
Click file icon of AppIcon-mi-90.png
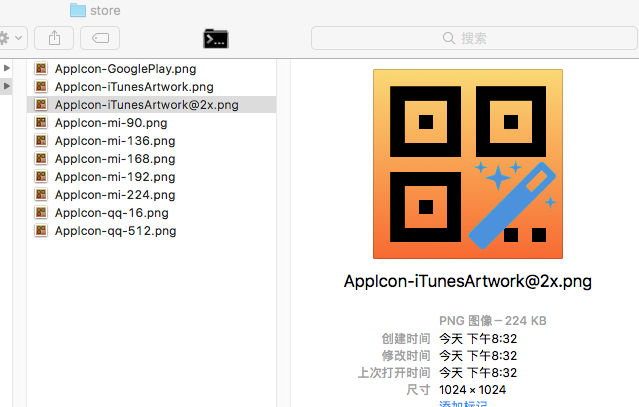tap(41, 122)
